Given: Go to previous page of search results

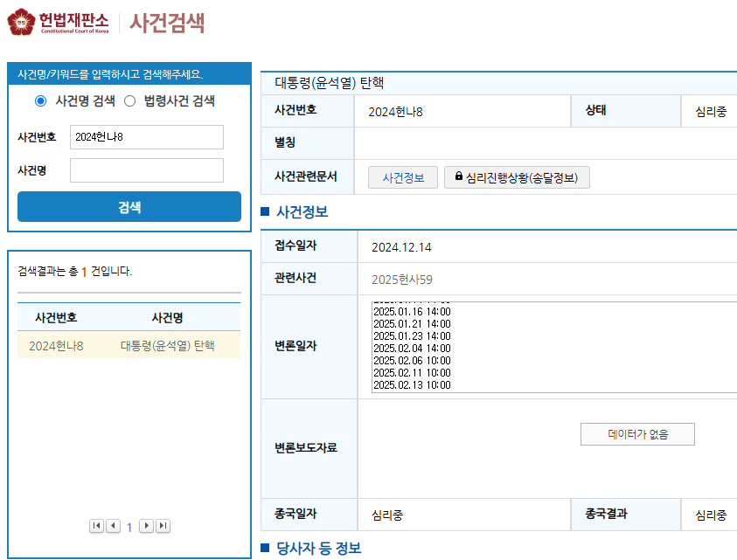Looking at the screenshot, I should (113, 526).
